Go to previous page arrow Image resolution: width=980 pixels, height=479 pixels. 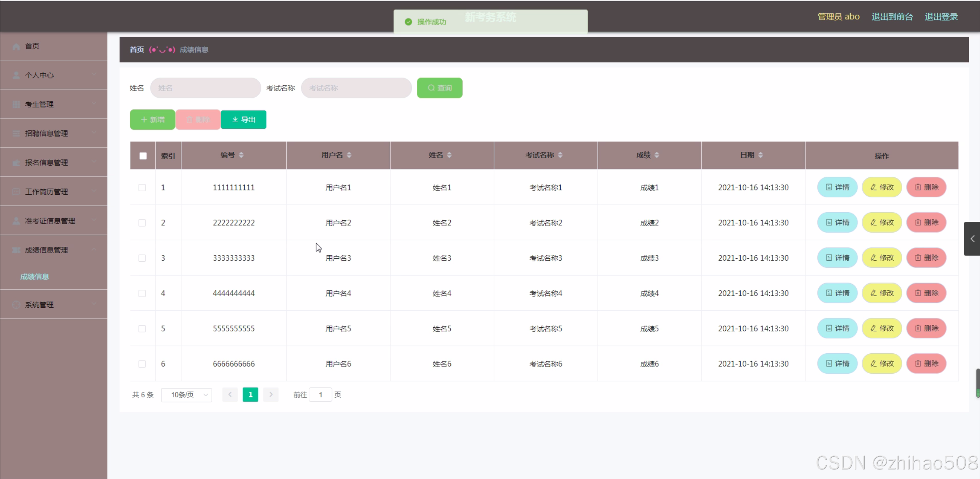point(230,394)
